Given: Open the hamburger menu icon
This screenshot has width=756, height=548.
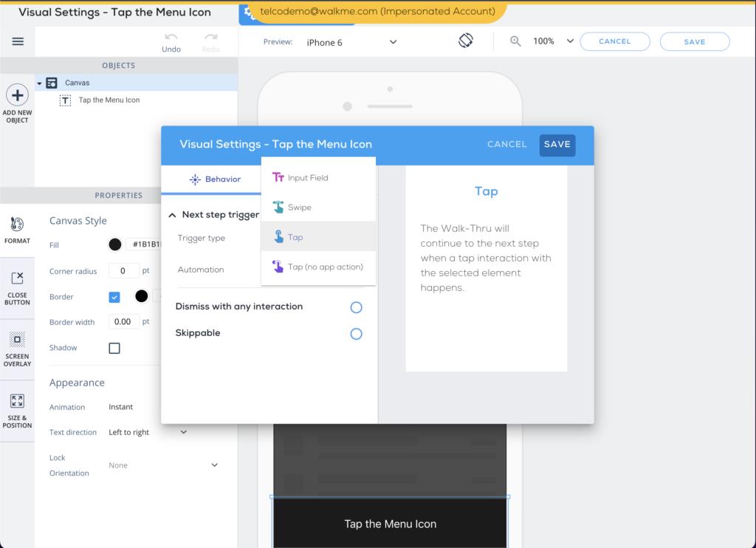Looking at the screenshot, I should 18,42.
